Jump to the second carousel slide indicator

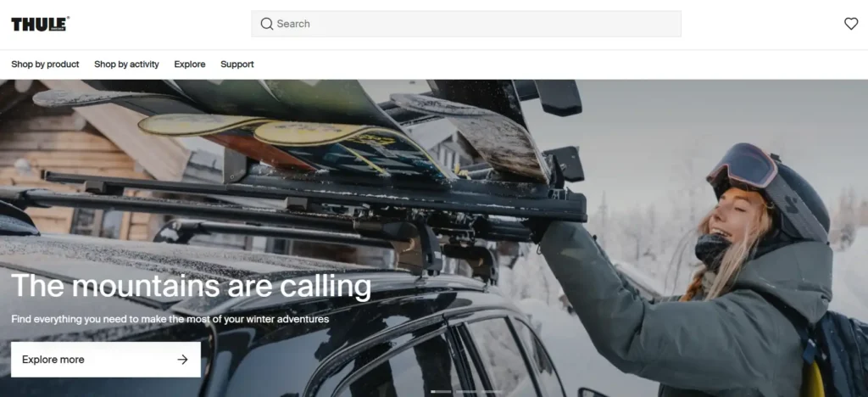[x=466, y=392]
